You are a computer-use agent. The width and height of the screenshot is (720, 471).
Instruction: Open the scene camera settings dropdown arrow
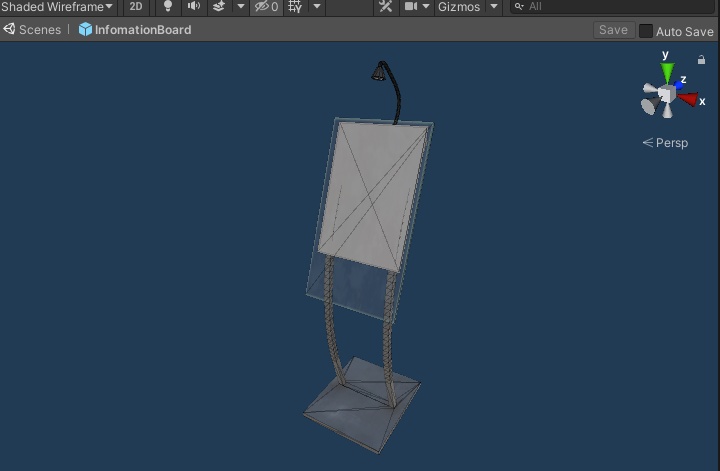click(x=426, y=6)
